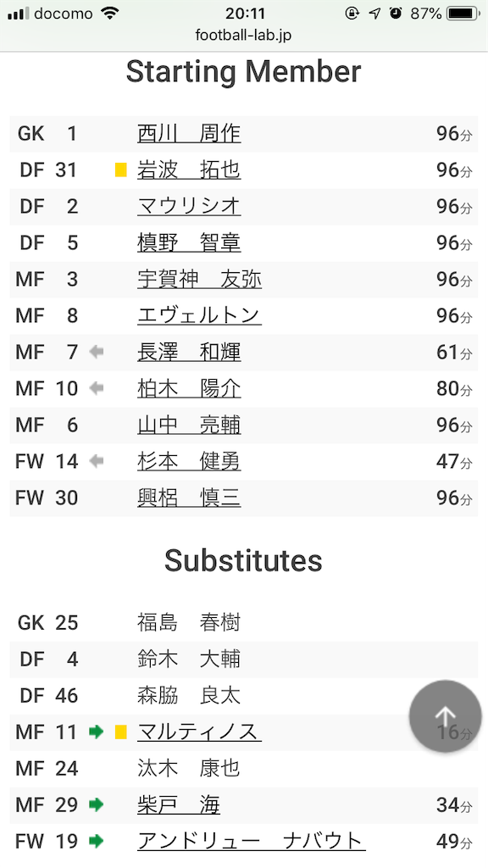Viewport: 488px width, 868px height.
Task: Click the grey substituted-out arrow beside 長澤 和輝
Action: click(x=97, y=352)
